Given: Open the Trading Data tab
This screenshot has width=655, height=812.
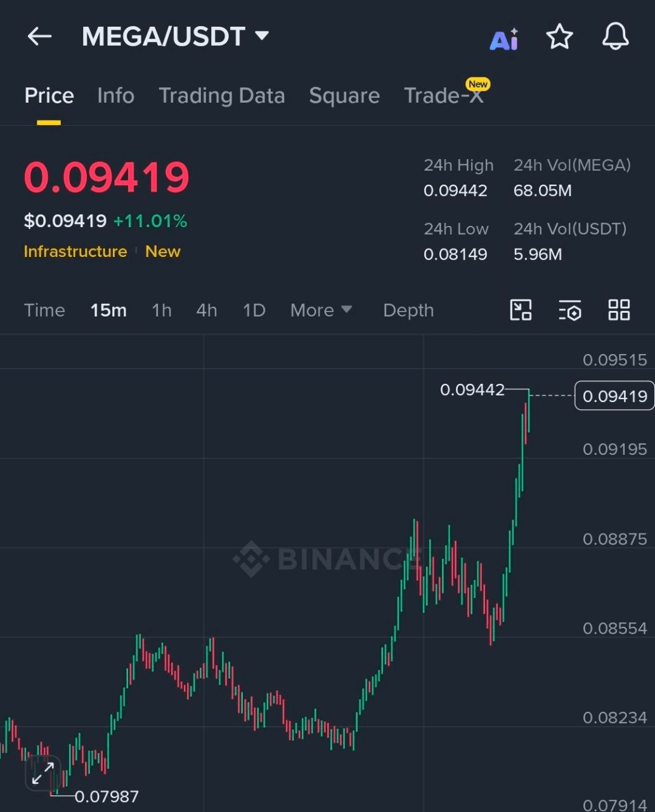Looking at the screenshot, I should pos(221,96).
